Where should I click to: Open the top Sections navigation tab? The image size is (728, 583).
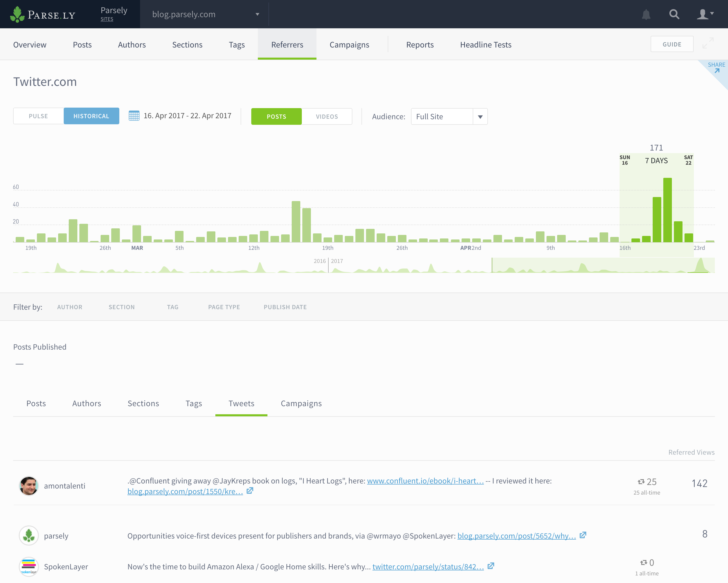187,44
